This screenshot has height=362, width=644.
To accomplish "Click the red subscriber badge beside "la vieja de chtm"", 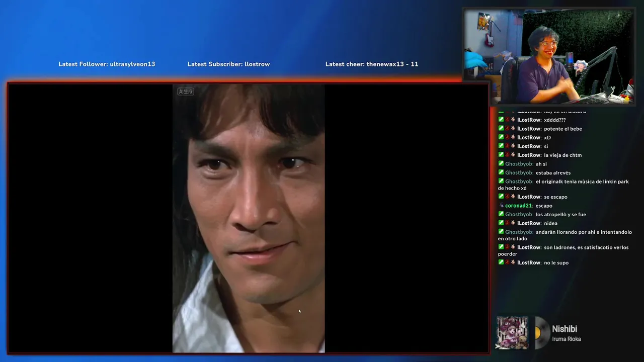I will coord(507,155).
